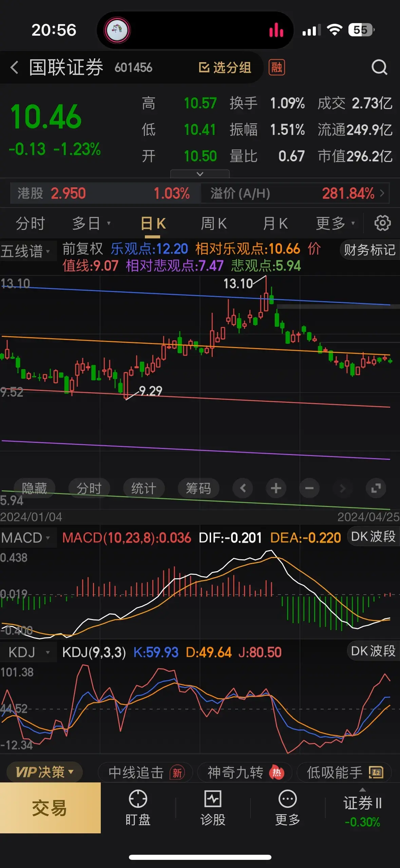Image resolution: width=400 pixels, height=868 pixels.
Task: Open 盯盘 watch icon
Action: 138,808
